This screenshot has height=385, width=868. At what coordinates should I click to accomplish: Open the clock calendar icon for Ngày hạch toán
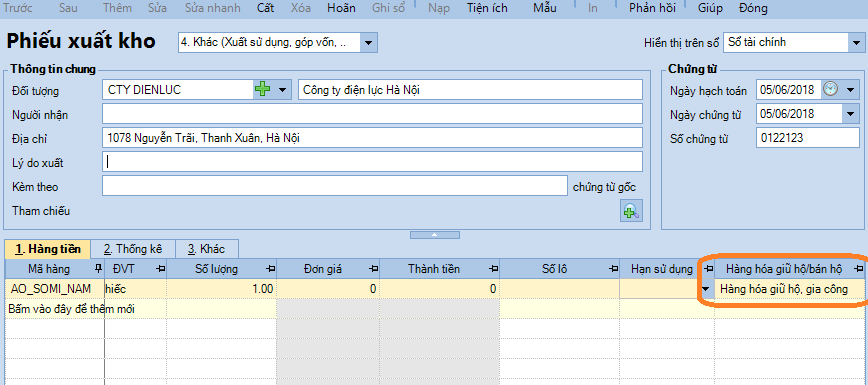pyautogui.click(x=830, y=89)
